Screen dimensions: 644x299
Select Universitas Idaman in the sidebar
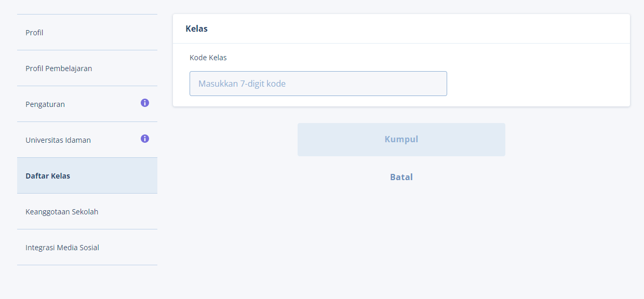click(87, 140)
